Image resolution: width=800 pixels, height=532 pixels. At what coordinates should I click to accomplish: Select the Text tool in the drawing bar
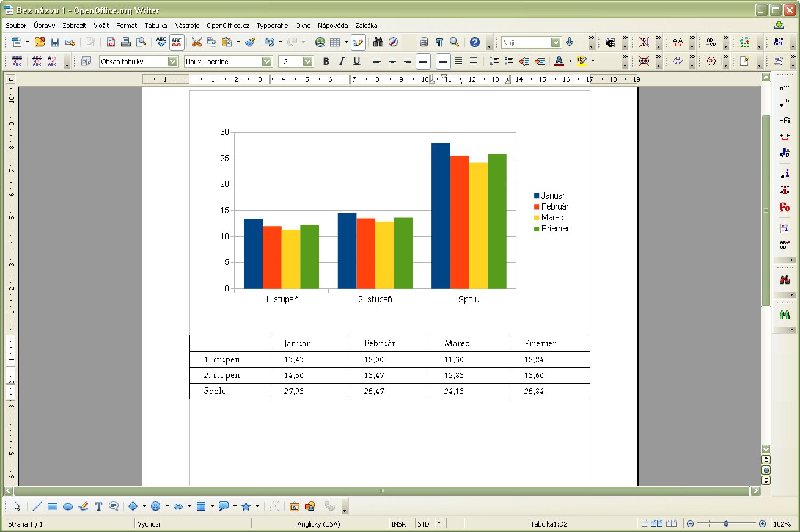[98, 506]
